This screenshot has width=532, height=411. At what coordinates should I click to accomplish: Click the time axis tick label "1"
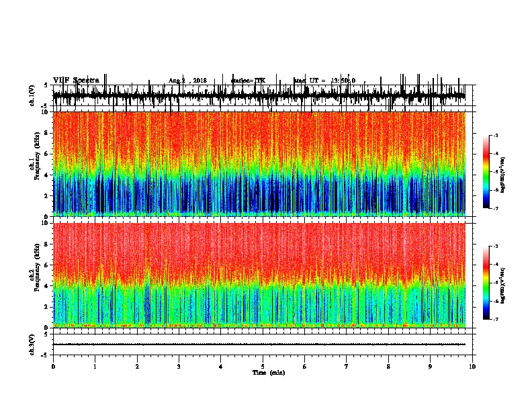[95, 367]
